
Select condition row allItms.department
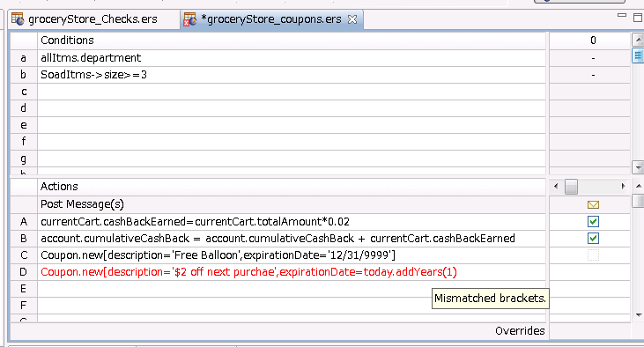(x=292, y=58)
